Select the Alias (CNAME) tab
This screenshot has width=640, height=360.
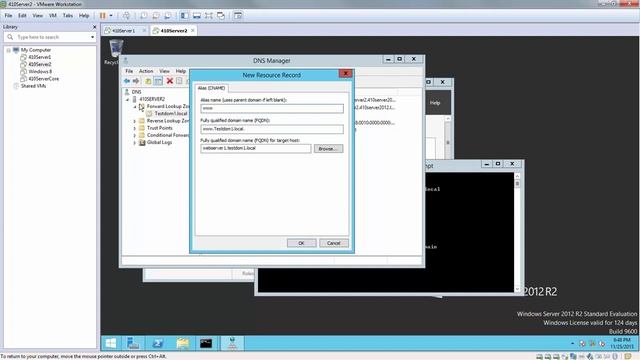coord(211,88)
